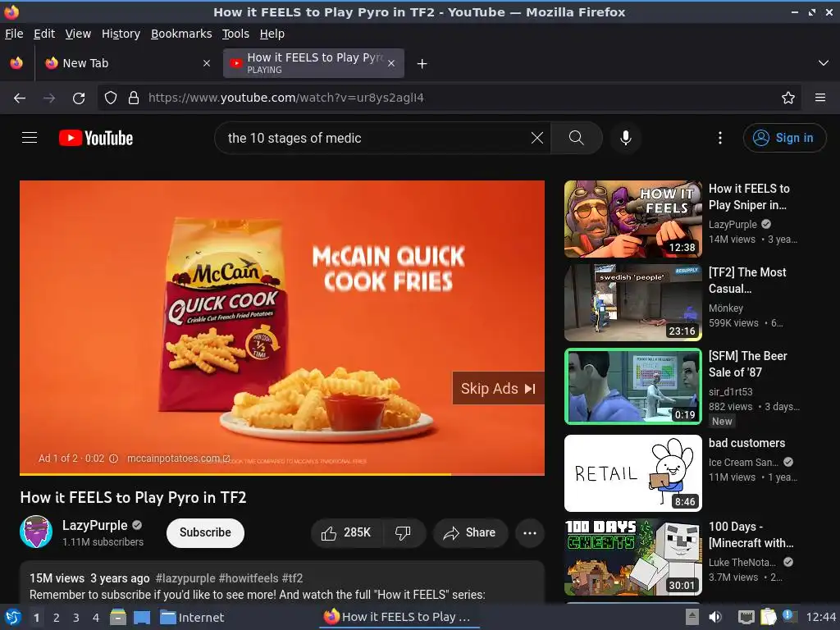Screen dimensions: 840x630
Task: Click the ad progress bar
Action: 282,474
